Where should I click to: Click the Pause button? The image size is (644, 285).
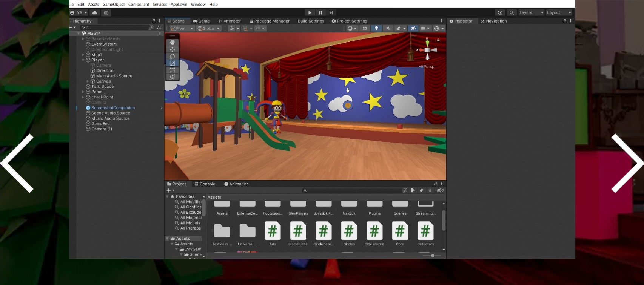click(320, 12)
